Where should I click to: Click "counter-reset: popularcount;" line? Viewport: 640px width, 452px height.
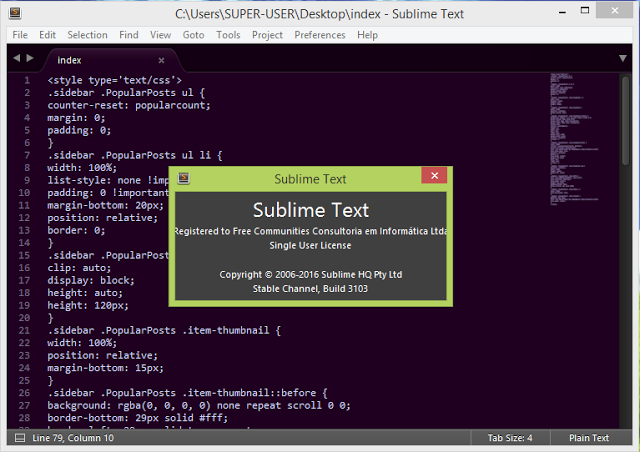point(129,105)
